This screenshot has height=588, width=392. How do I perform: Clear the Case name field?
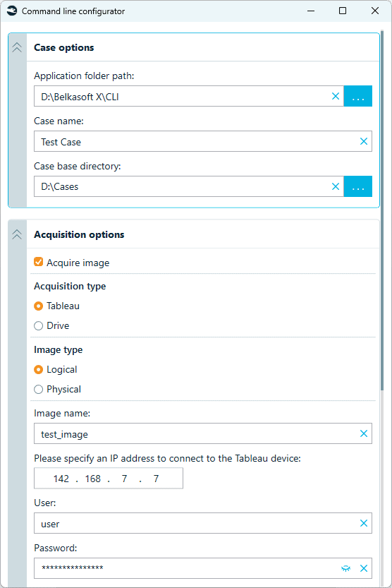[x=364, y=141]
